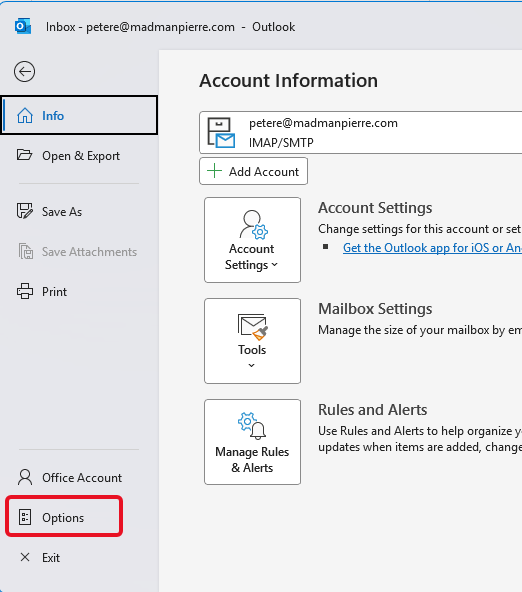Screen dimensions: 522x592
Task: Click the Add Account button
Action: point(253,171)
